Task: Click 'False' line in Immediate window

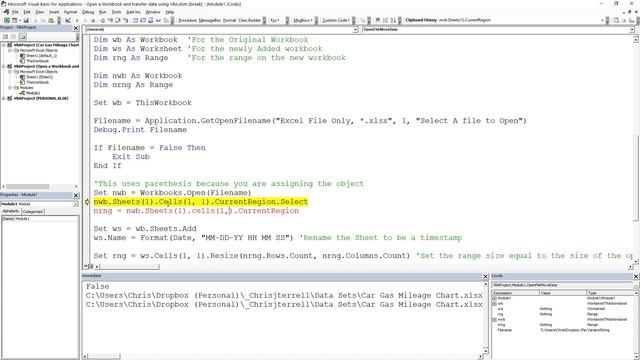Action: pos(98,287)
